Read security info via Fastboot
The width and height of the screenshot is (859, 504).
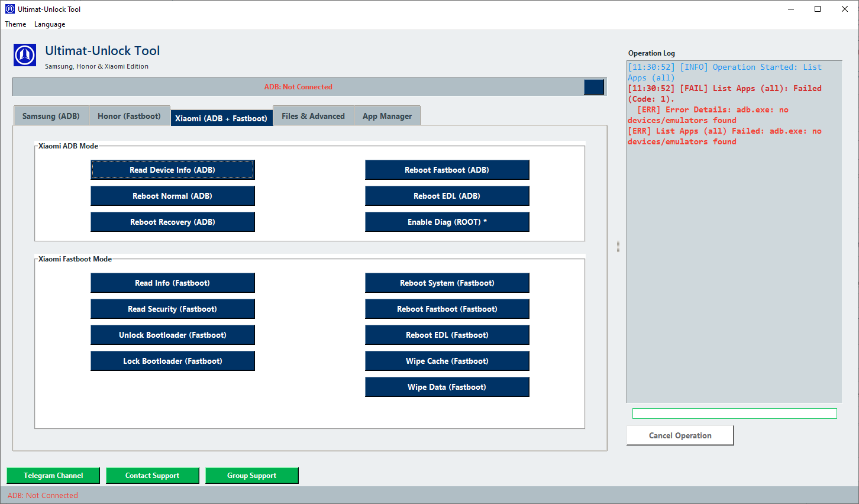[172, 309]
